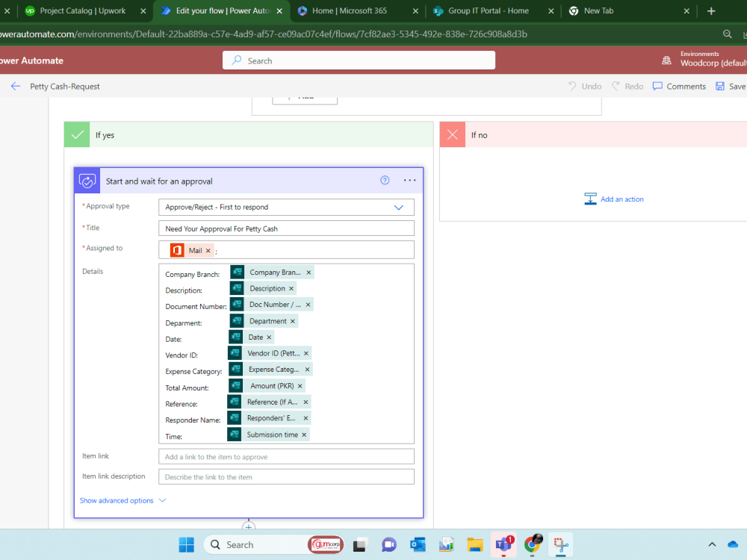Screen dimensions: 747x560
Task: Open File Explorer from the taskbar
Action: (475, 545)
